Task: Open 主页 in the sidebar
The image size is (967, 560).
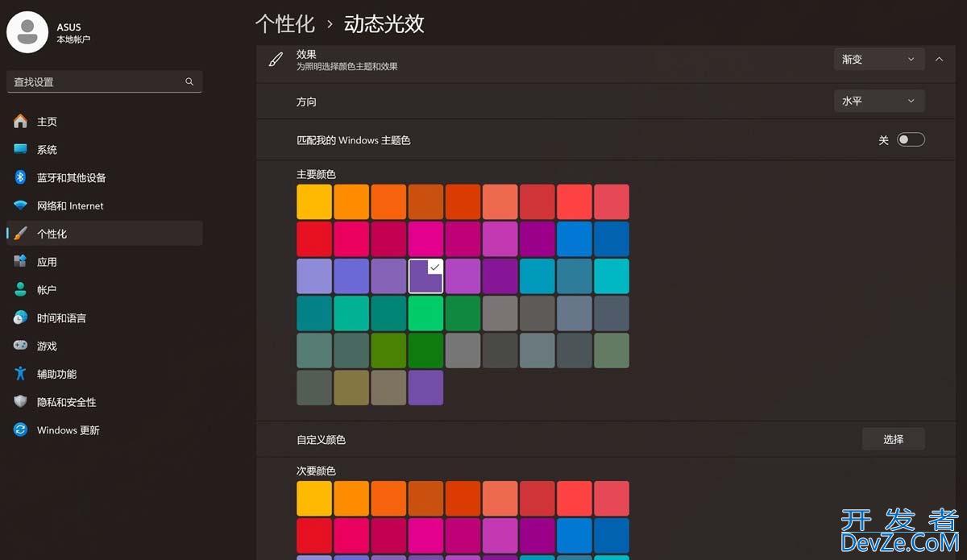Action: point(104,122)
